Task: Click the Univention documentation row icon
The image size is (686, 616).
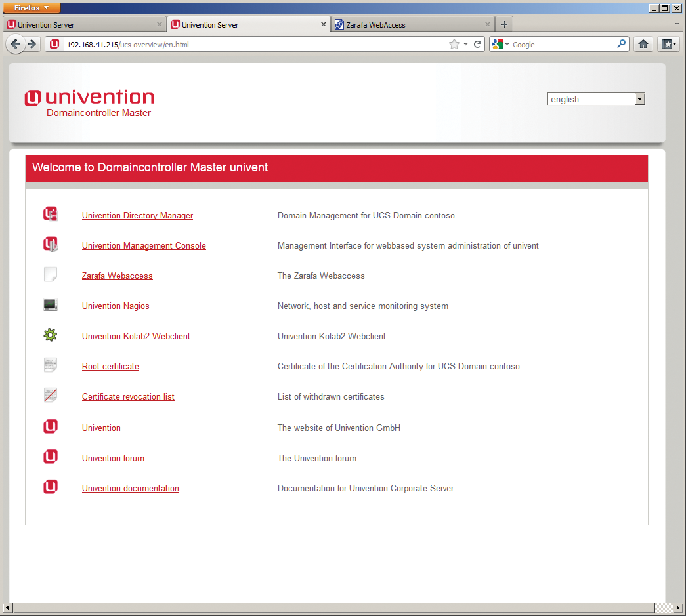Action: pyautogui.click(x=51, y=487)
